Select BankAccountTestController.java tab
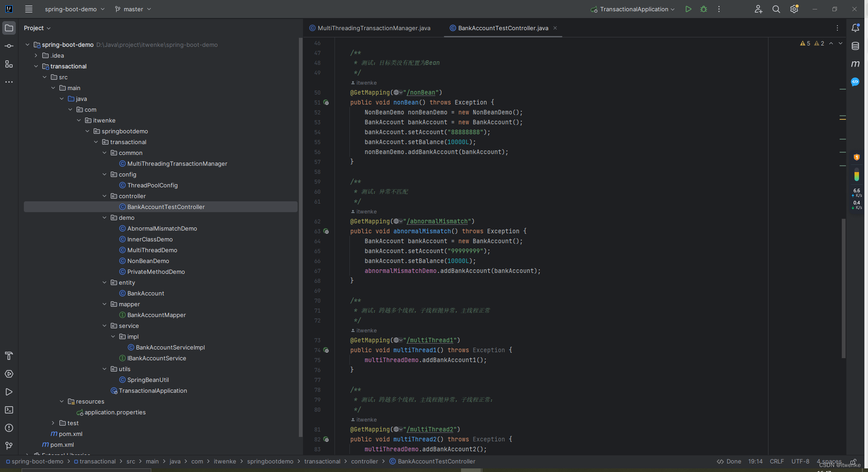The image size is (868, 472). coord(498,28)
